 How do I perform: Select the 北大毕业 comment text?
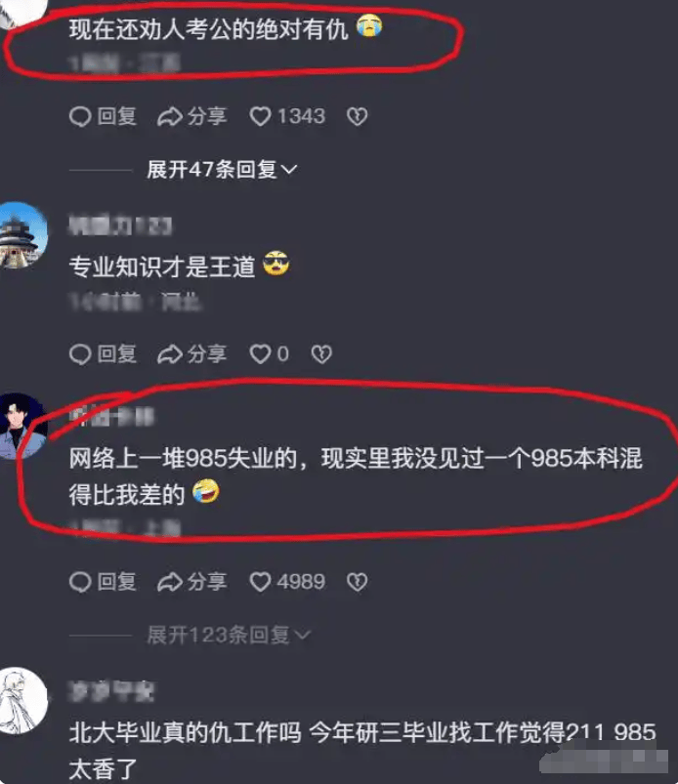point(362,751)
